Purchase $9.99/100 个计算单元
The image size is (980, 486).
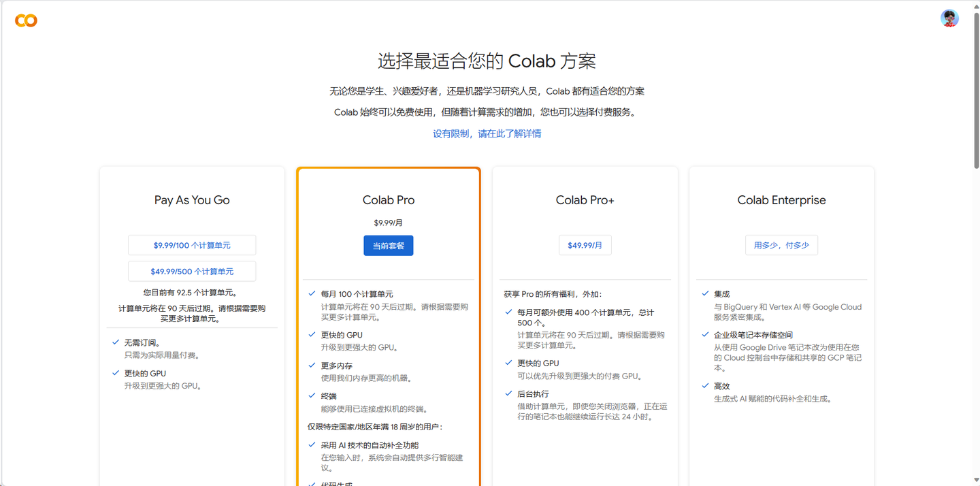[x=192, y=245]
